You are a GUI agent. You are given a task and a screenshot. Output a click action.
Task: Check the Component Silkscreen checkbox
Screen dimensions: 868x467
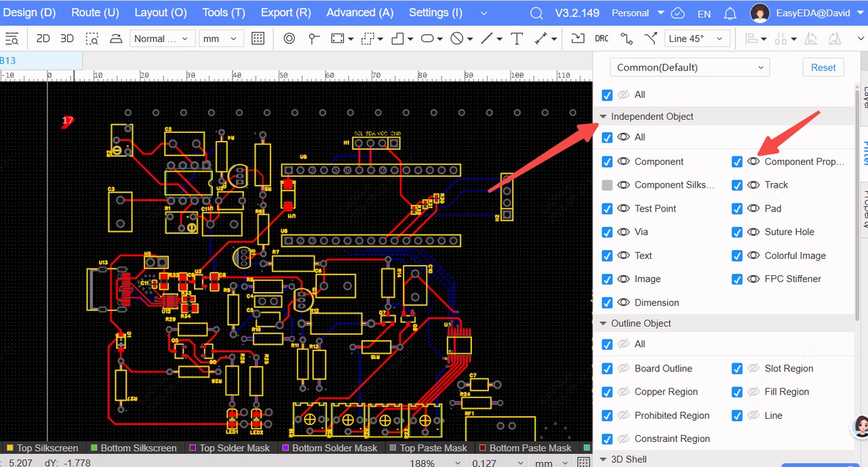point(607,185)
